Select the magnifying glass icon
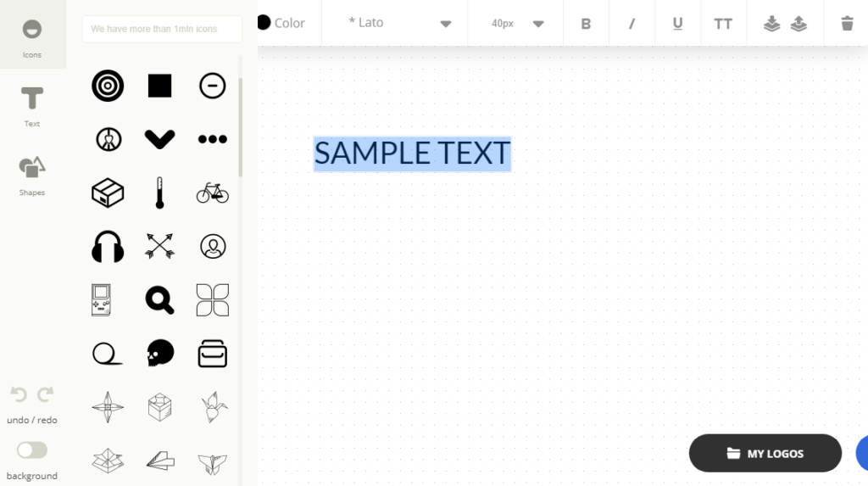 pos(159,300)
